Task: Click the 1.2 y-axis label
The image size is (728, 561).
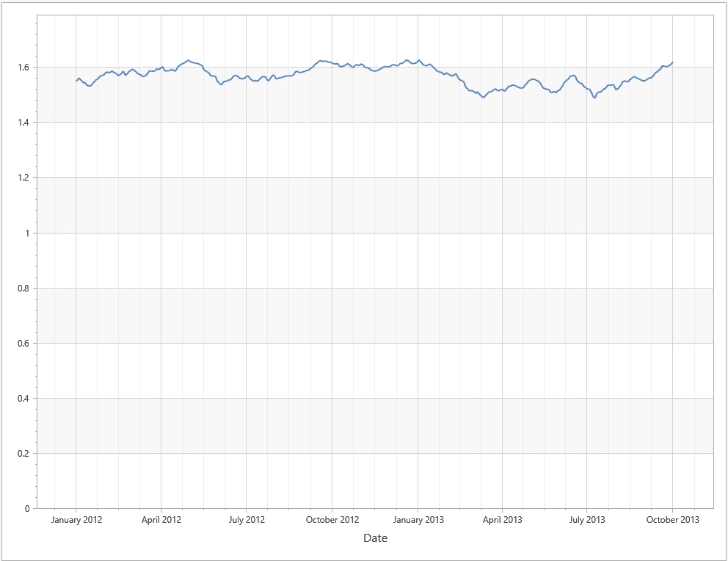Action: pyautogui.click(x=23, y=178)
